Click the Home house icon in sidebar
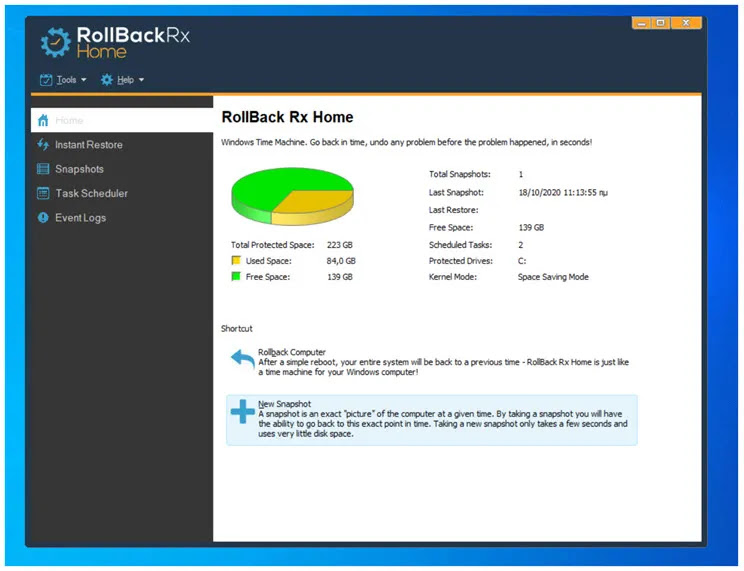 click(43, 121)
